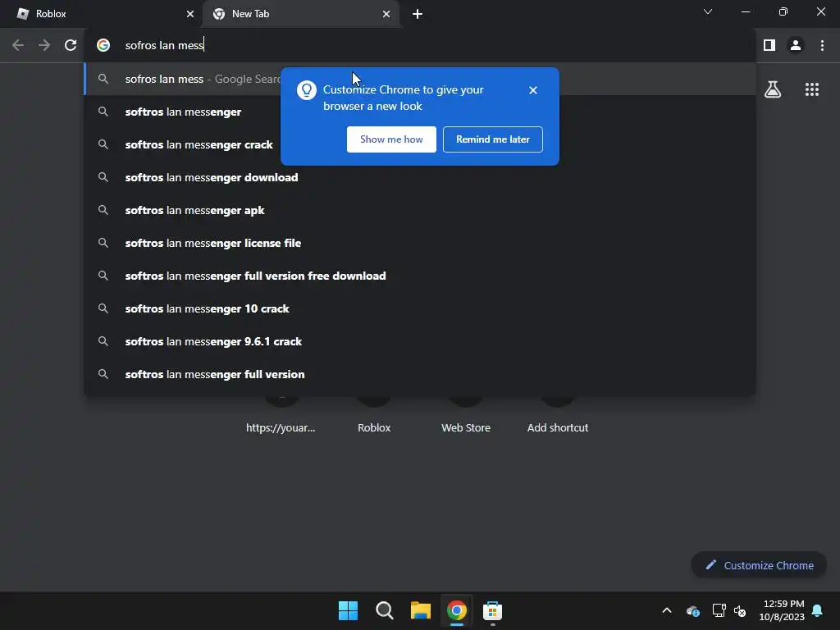
Task: Select the suggestion 'softros lan messenger apk'
Action: 420,210
